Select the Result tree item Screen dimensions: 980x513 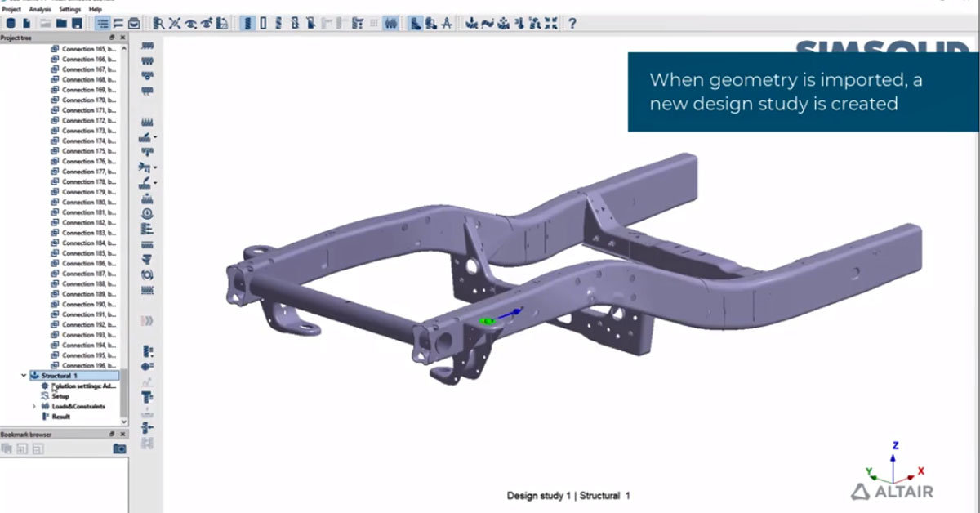pos(61,417)
